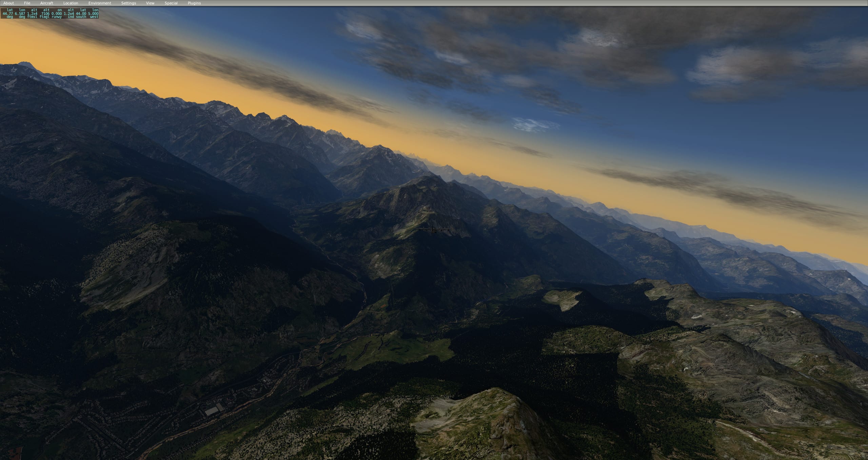Click the 7106 ftagl altitude readout
Image resolution: width=868 pixels, height=460 pixels.
[45, 14]
